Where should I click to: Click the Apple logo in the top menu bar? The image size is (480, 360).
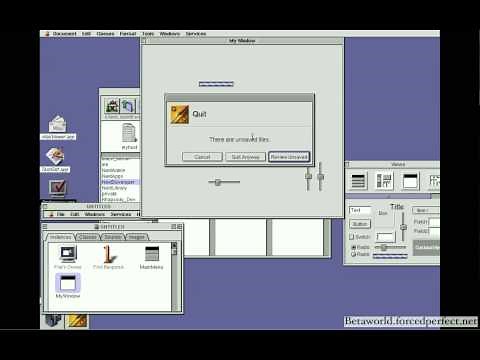click(47, 34)
